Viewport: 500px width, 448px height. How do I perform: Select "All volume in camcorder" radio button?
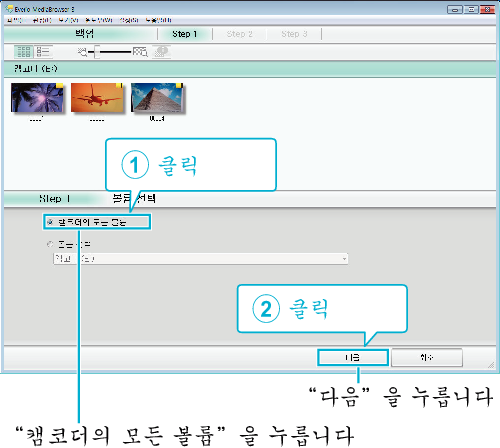coord(50,222)
